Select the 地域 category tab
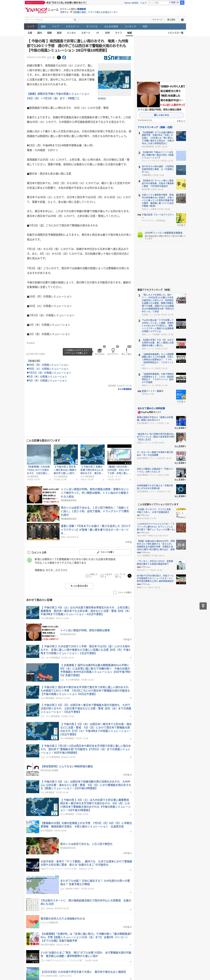210x980 pixels. (x=129, y=33)
